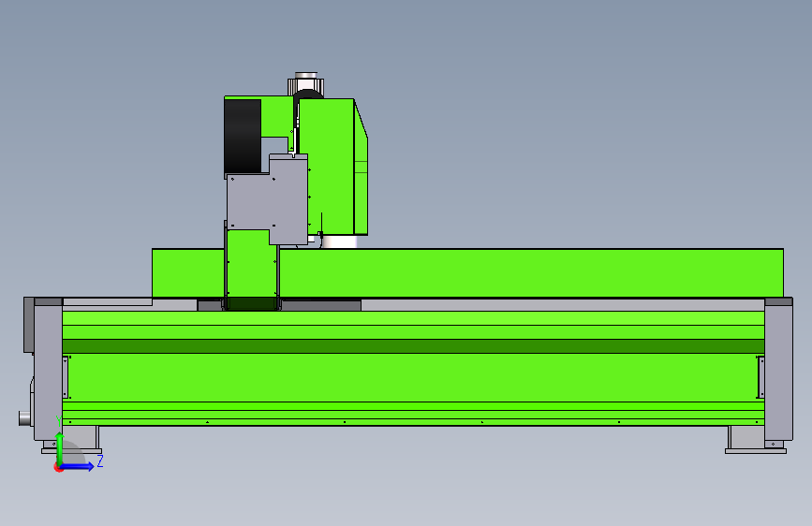
Task: Click the left inner bracket on base frame
Action: [x=66, y=377]
